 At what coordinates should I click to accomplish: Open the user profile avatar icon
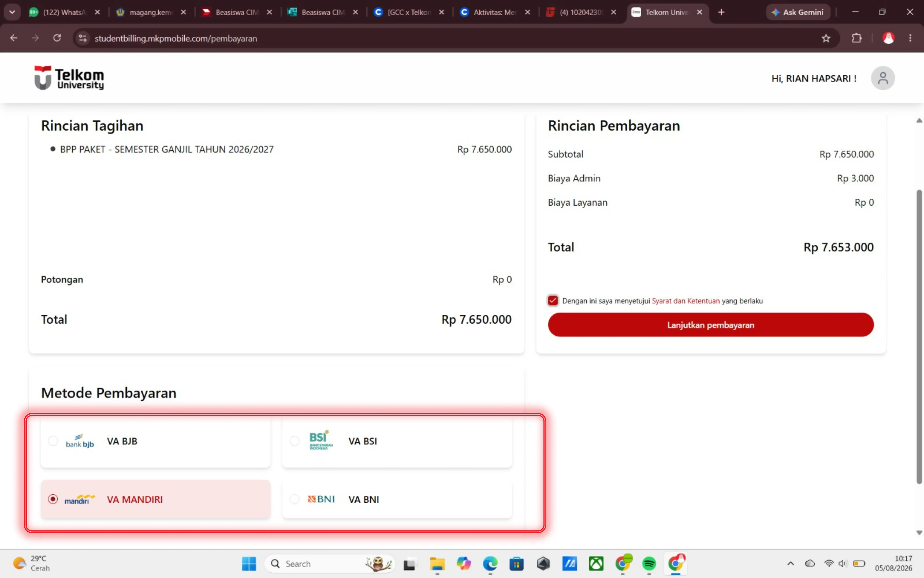coord(882,78)
